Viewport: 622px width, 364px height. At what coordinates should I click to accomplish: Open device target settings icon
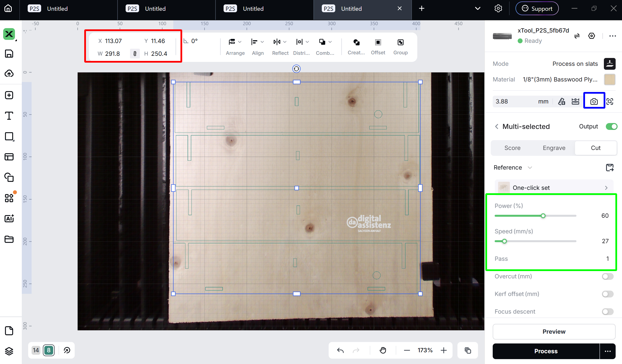coord(592,36)
